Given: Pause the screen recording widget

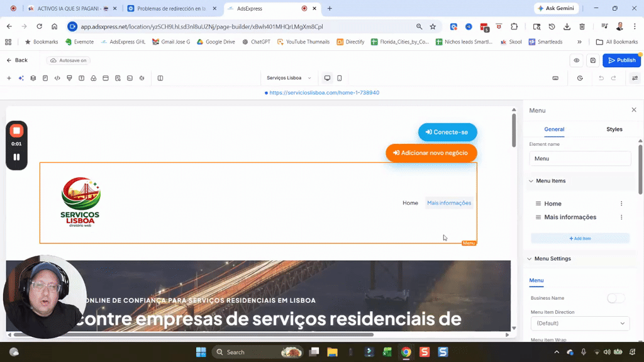Looking at the screenshot, I should click(16, 157).
